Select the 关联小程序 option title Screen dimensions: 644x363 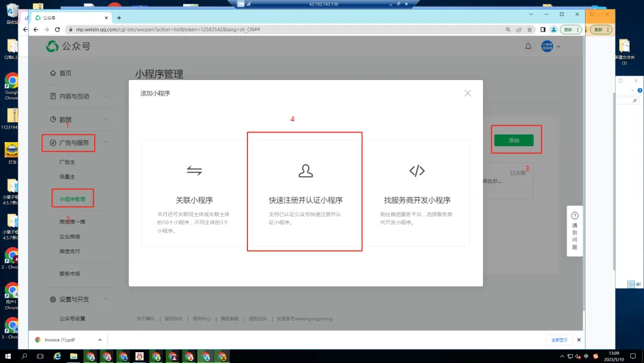coord(194,200)
